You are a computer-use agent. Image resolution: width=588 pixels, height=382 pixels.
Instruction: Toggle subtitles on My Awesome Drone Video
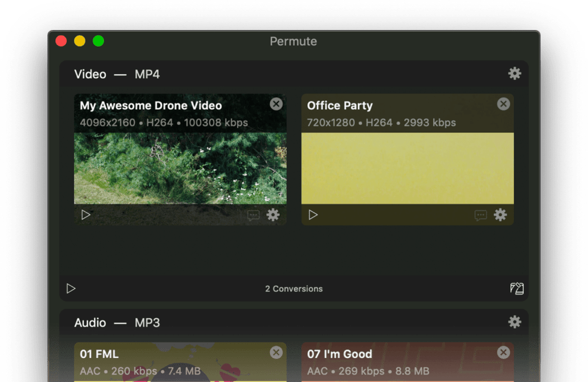(x=253, y=215)
